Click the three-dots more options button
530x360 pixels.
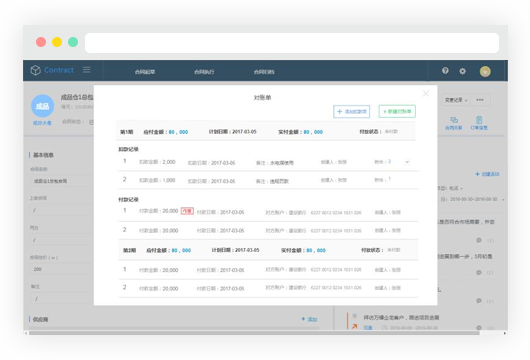point(480,100)
